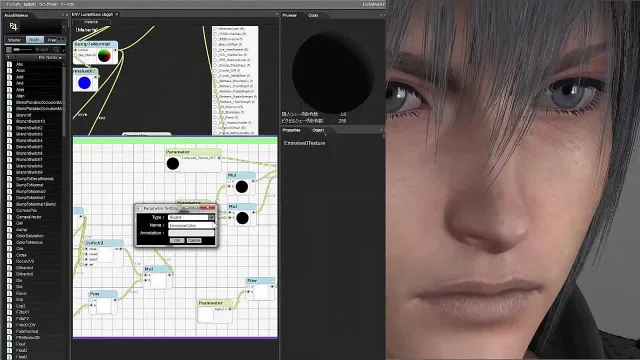
Task: Select the Properties tab
Action: pos(291,130)
